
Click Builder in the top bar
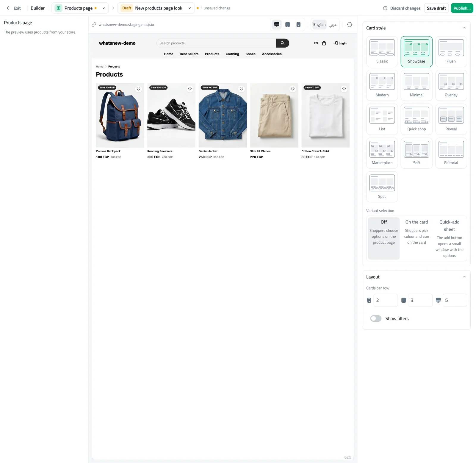coord(37,8)
